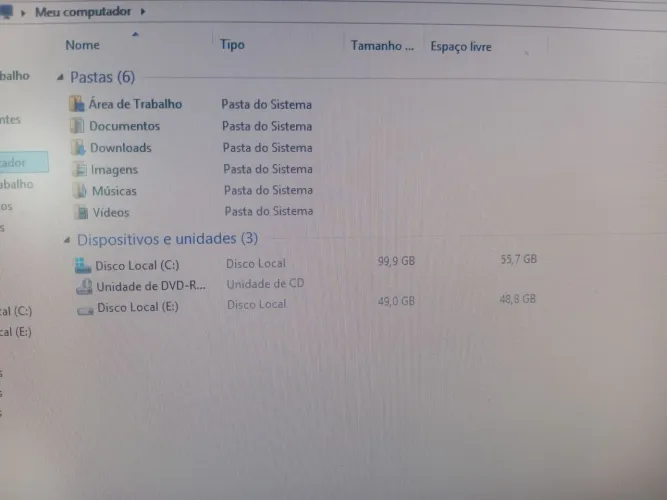
Task: Open (E:) drive in the navigation pane
Action: tap(16, 331)
